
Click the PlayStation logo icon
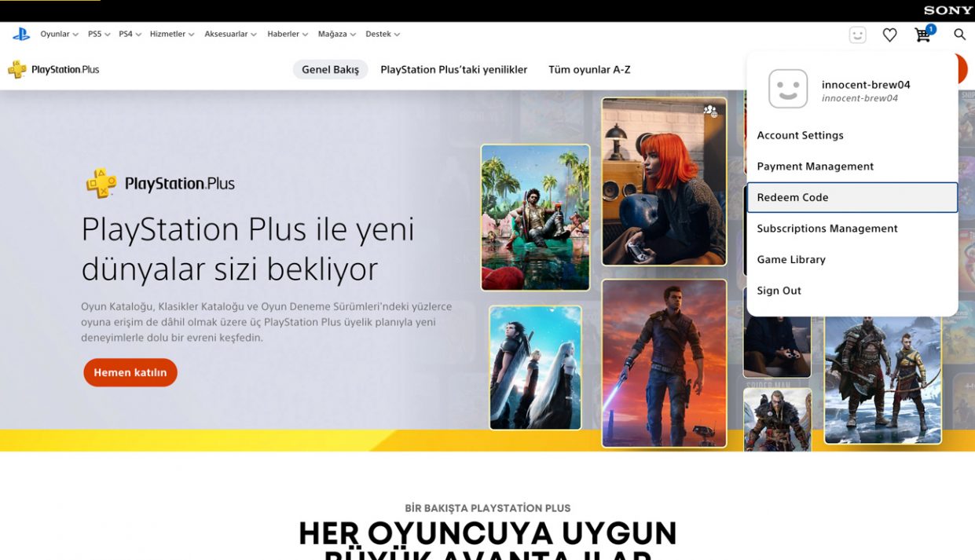click(x=21, y=35)
